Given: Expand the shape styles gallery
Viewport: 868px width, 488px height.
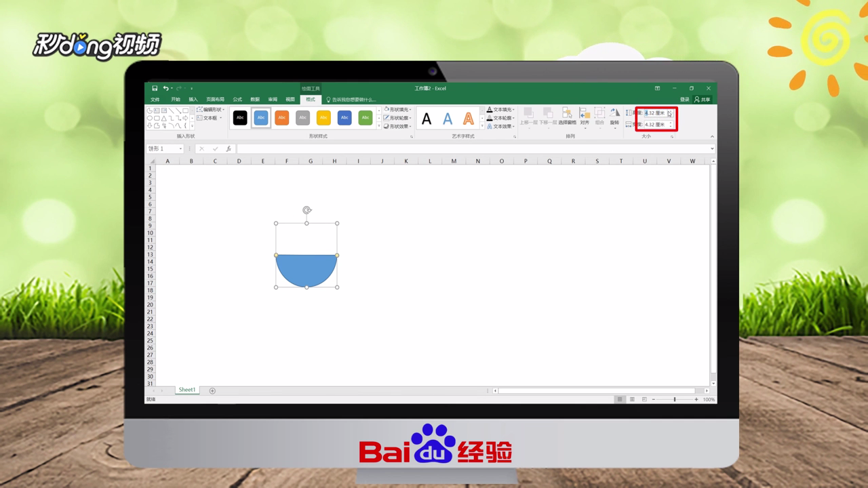Looking at the screenshot, I should click(x=378, y=125).
